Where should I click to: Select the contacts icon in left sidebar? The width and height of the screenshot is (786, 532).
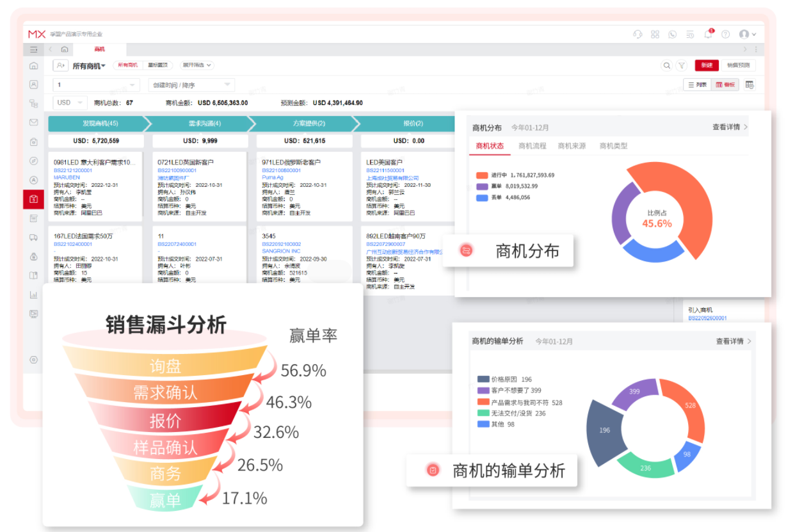click(33, 84)
